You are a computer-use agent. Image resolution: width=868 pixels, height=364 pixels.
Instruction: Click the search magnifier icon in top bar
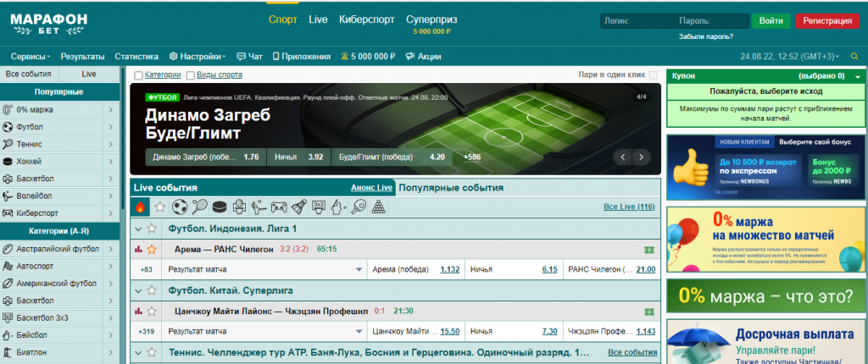point(855,57)
